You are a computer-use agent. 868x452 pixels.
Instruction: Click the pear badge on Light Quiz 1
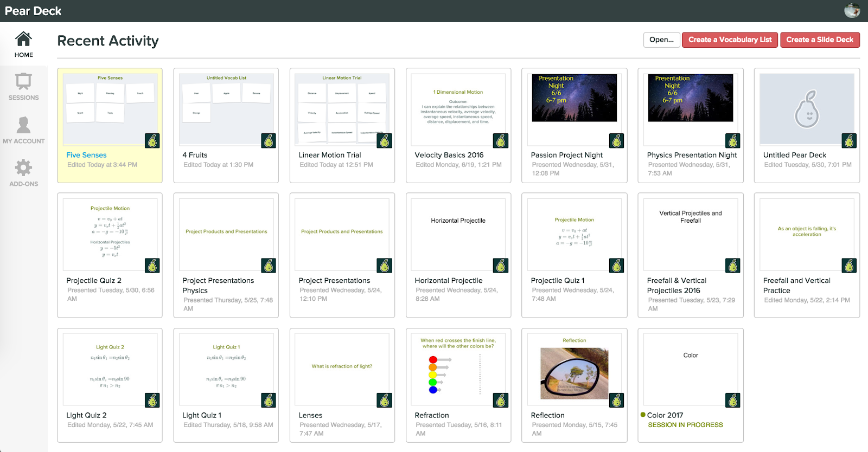[269, 401]
